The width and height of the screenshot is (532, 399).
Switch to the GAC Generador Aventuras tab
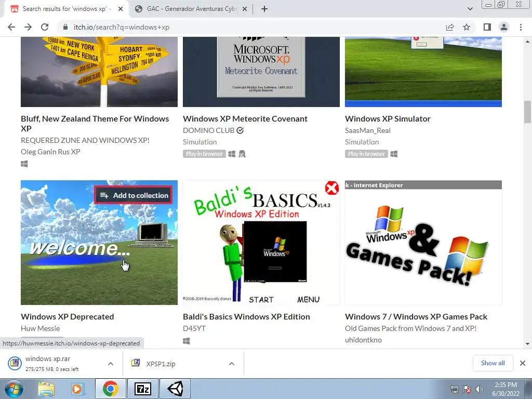[x=192, y=9]
